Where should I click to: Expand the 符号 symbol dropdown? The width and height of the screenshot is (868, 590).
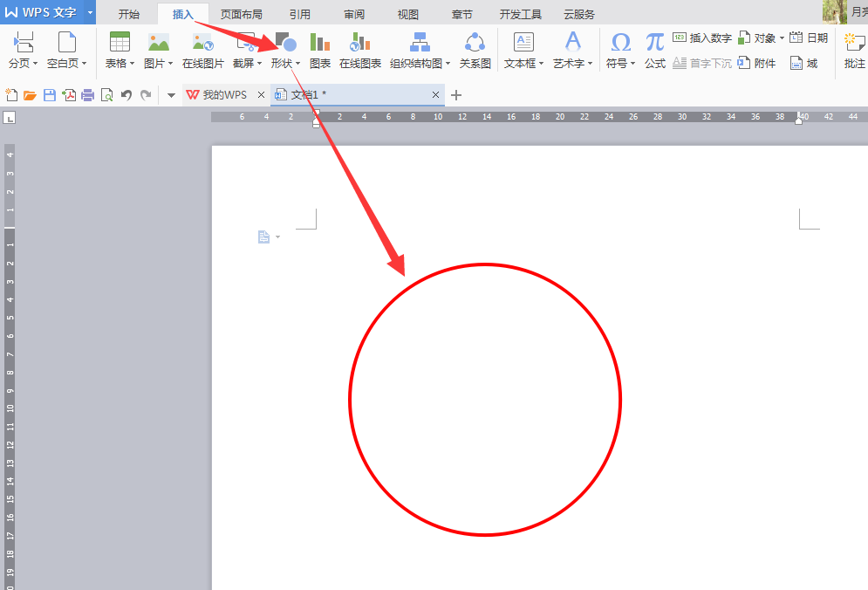coord(632,64)
